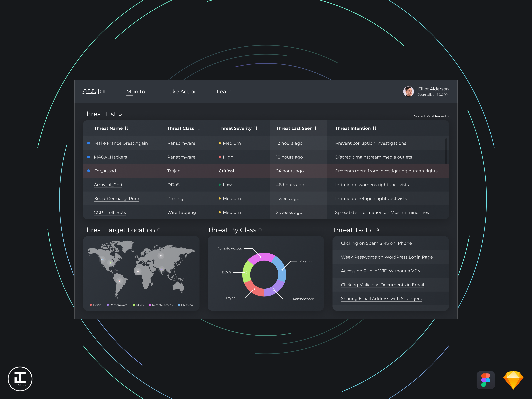Click the Threat By Class info icon

260,230
